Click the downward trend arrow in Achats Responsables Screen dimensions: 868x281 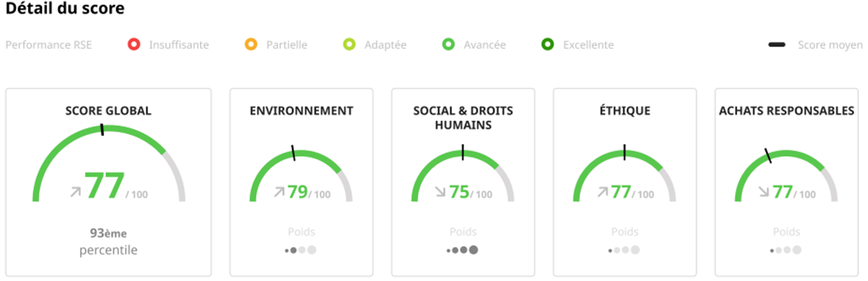tap(764, 191)
